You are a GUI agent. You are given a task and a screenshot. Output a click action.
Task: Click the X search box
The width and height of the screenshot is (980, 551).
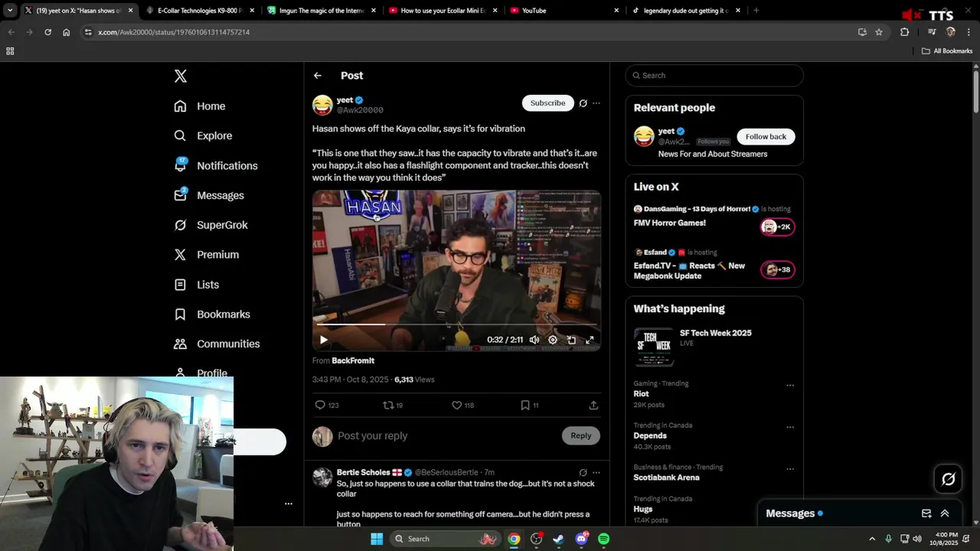pyautogui.click(x=714, y=75)
